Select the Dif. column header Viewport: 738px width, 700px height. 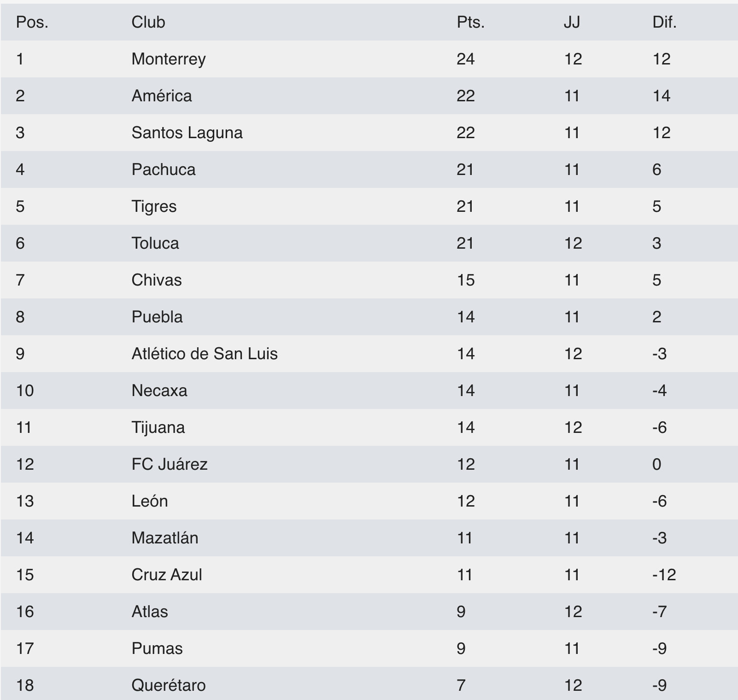[664, 22]
